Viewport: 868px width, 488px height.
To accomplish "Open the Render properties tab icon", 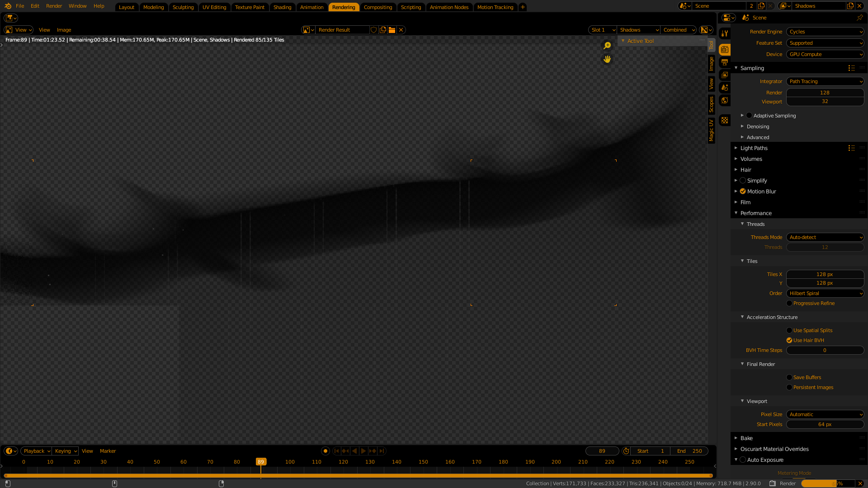I will pyautogui.click(x=725, y=50).
